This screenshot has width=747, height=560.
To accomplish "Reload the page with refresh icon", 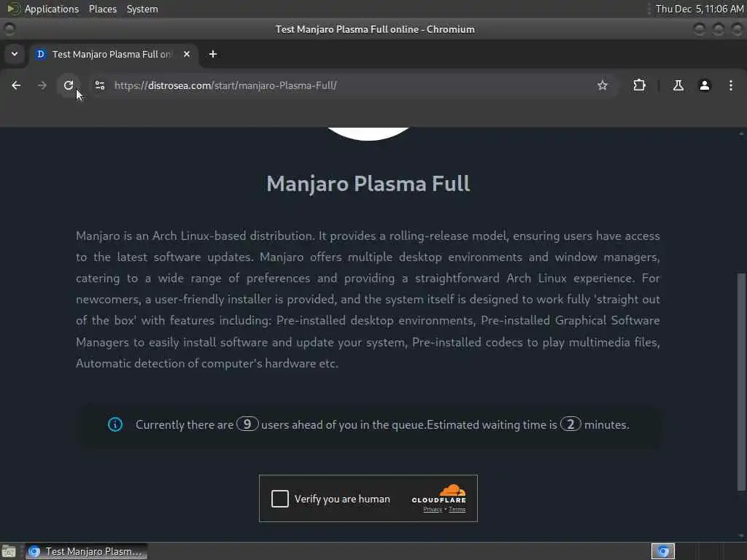I will pyautogui.click(x=69, y=85).
